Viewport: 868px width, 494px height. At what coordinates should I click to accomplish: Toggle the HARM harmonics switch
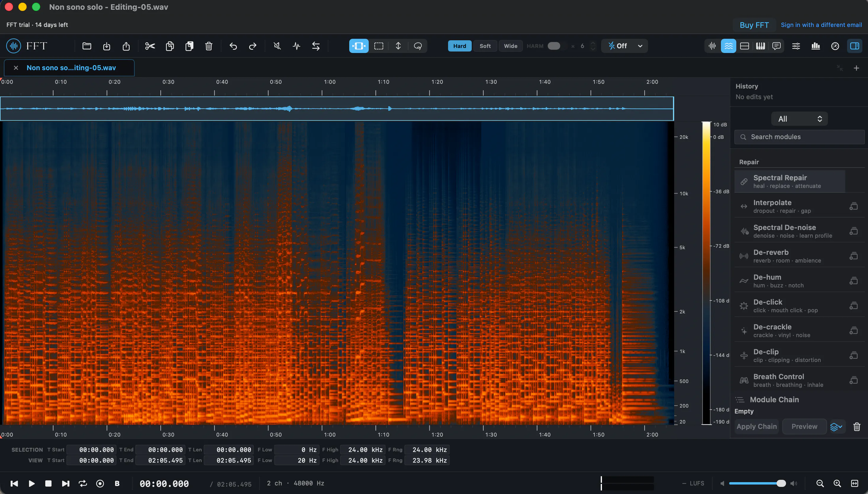(554, 46)
